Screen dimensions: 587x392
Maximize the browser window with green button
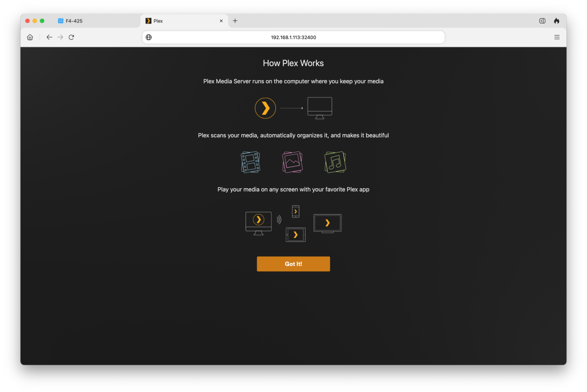click(42, 21)
